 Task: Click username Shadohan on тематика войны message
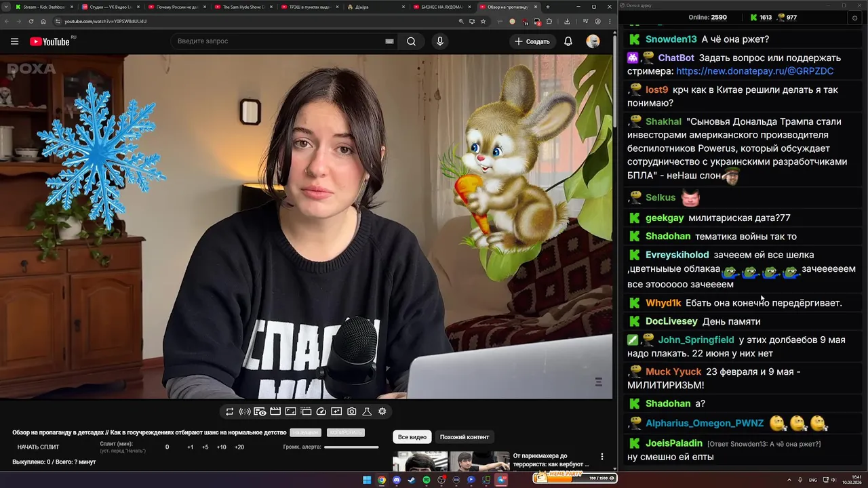point(668,237)
